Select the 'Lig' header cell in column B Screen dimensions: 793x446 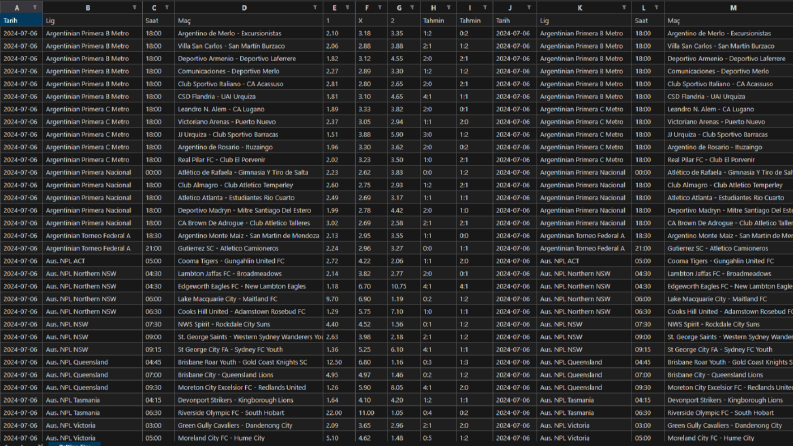tap(93, 21)
